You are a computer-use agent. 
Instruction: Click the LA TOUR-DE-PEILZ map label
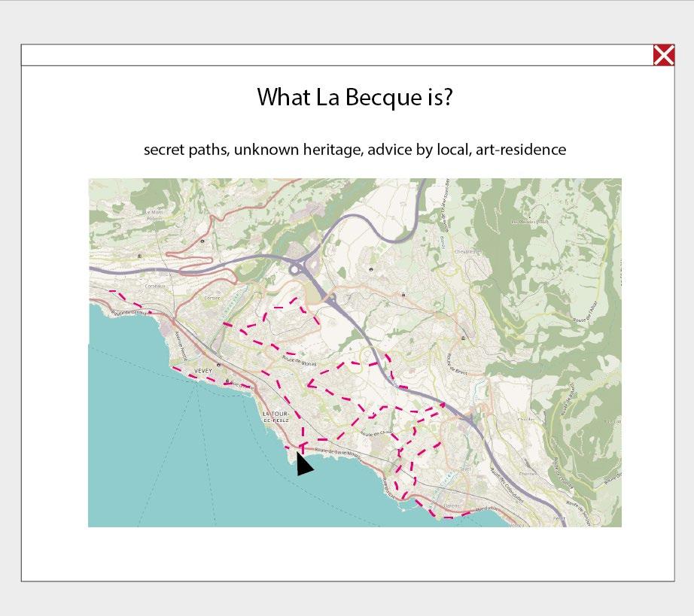click(x=275, y=417)
